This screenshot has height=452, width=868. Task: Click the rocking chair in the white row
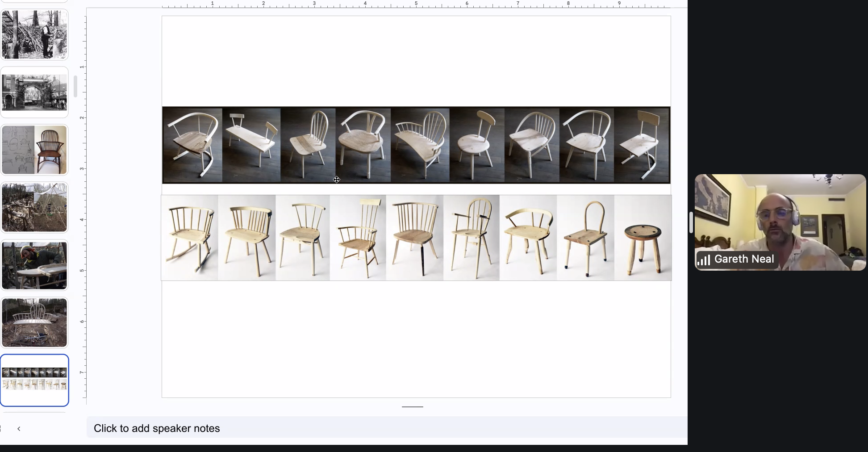pyautogui.click(x=190, y=238)
